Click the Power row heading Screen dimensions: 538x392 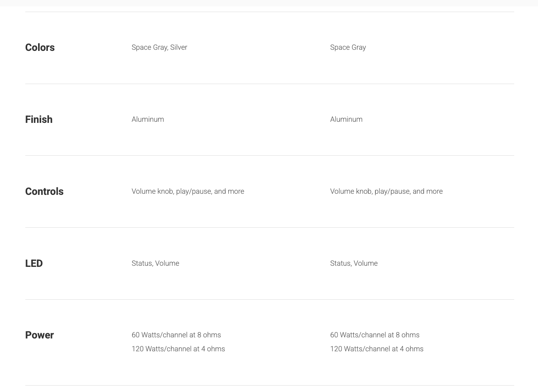click(39, 335)
